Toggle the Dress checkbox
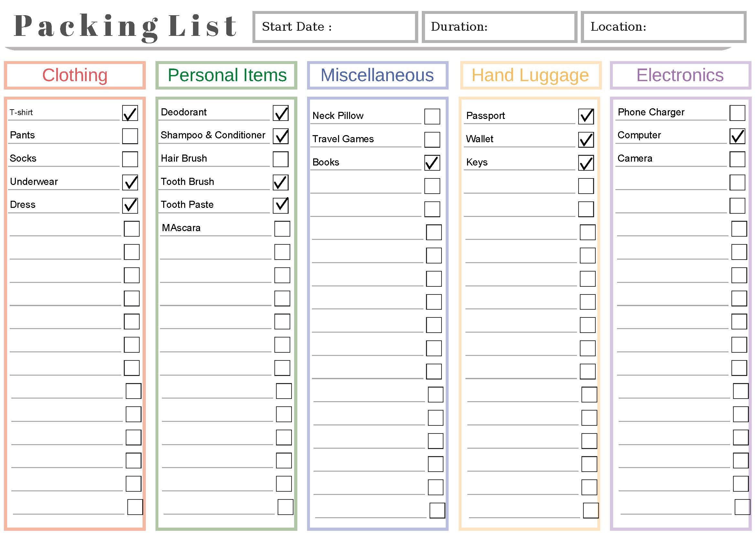The width and height of the screenshot is (756, 535). [x=130, y=206]
